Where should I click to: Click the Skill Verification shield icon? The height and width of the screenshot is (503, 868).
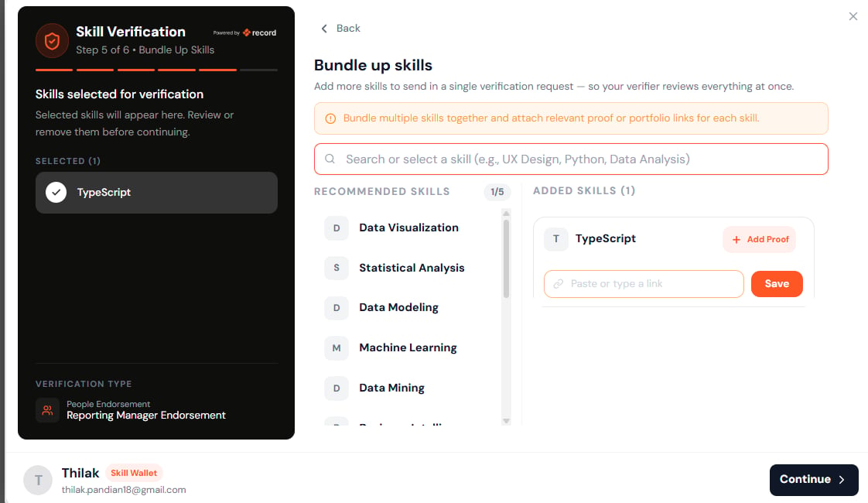[x=52, y=40]
